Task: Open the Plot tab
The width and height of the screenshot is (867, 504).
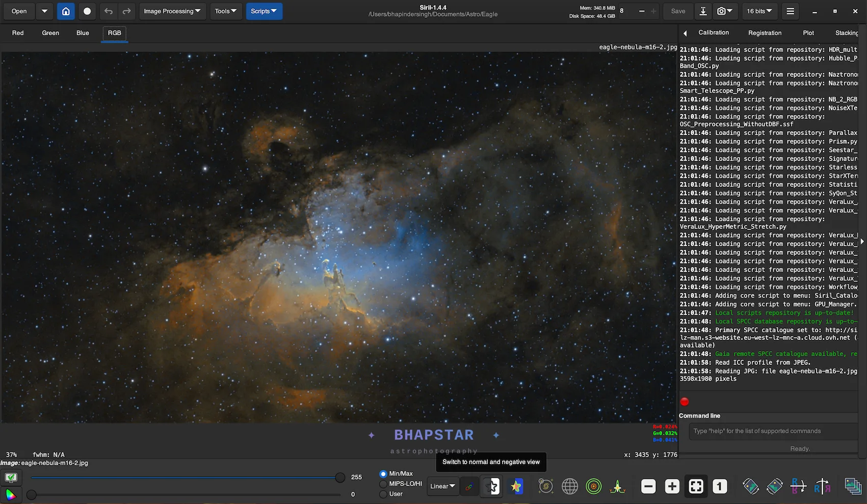Action: pos(808,33)
